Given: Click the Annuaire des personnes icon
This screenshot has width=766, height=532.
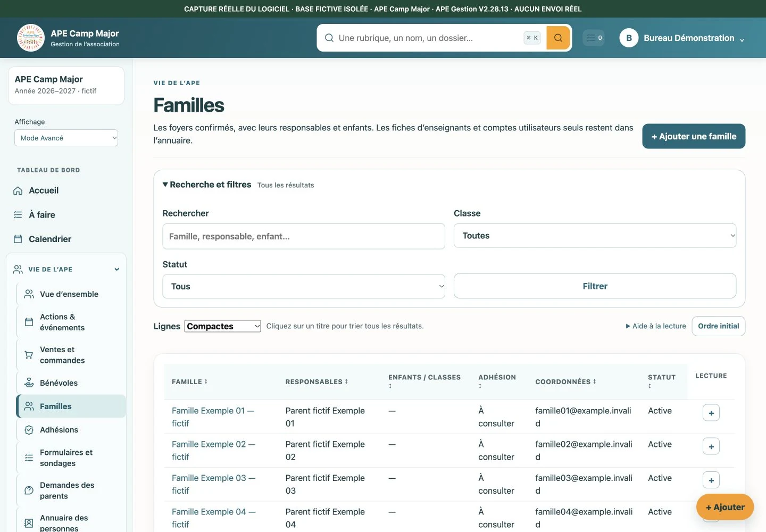Looking at the screenshot, I should pos(29,523).
